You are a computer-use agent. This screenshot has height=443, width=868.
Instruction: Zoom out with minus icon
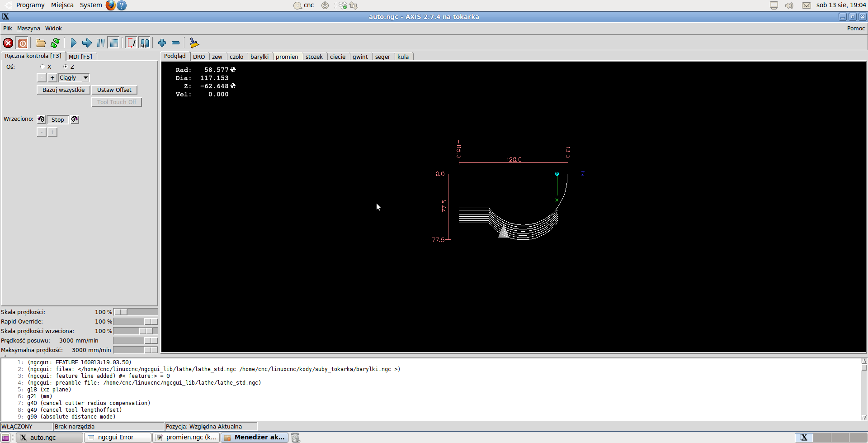[x=176, y=43]
